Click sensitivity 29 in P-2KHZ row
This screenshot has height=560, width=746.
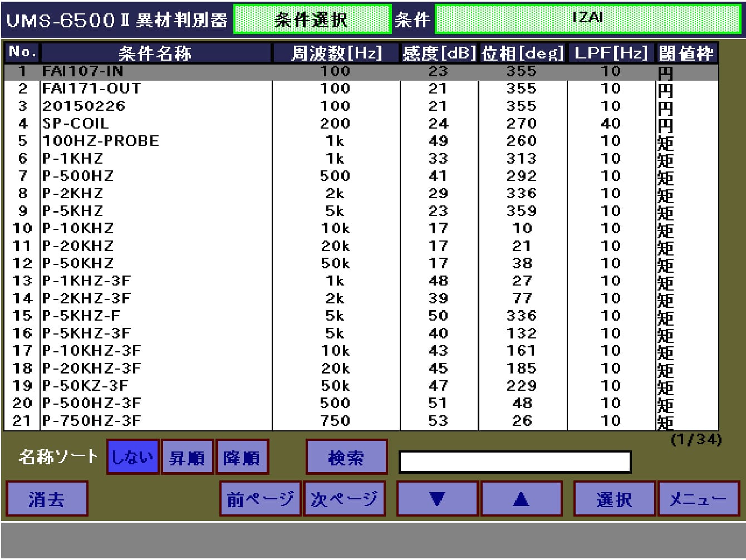(438, 193)
